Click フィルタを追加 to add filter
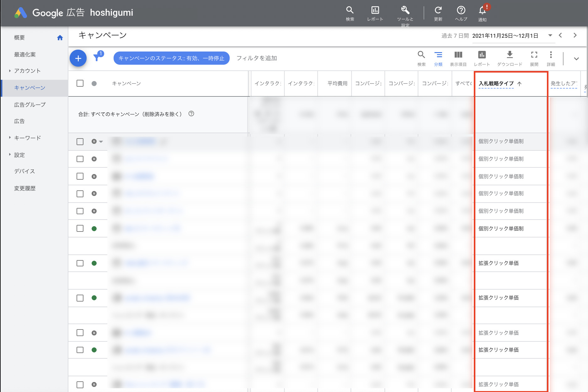The height and width of the screenshot is (392, 588). tap(256, 58)
